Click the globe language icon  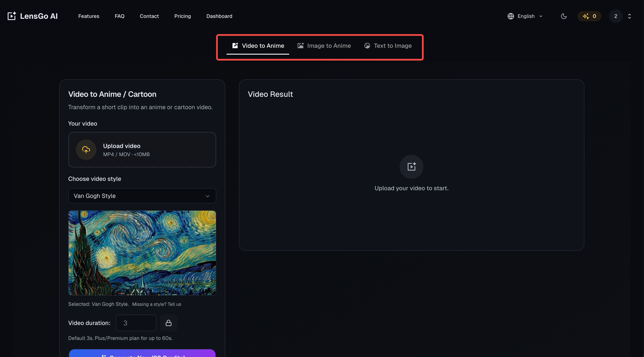511,16
